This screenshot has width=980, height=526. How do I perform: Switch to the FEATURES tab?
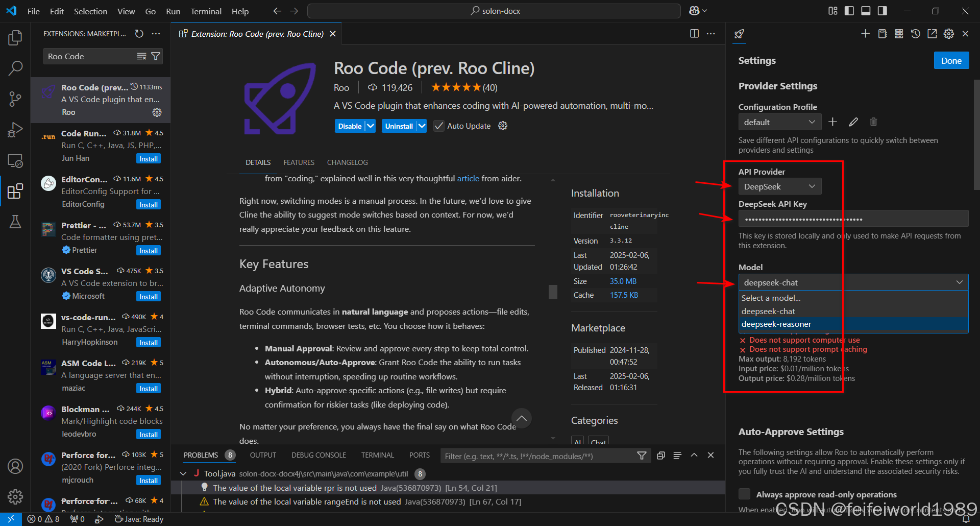tap(299, 162)
